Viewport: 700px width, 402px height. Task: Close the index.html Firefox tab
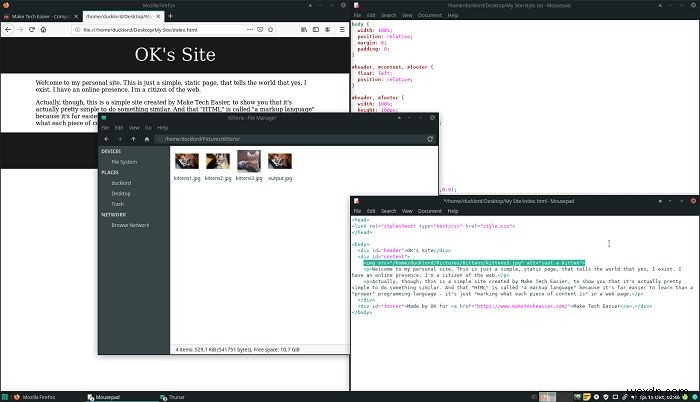[158, 17]
